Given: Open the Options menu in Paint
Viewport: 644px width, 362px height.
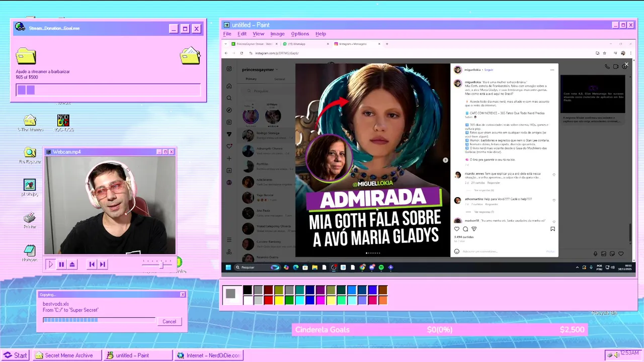Looking at the screenshot, I should pyautogui.click(x=300, y=34).
